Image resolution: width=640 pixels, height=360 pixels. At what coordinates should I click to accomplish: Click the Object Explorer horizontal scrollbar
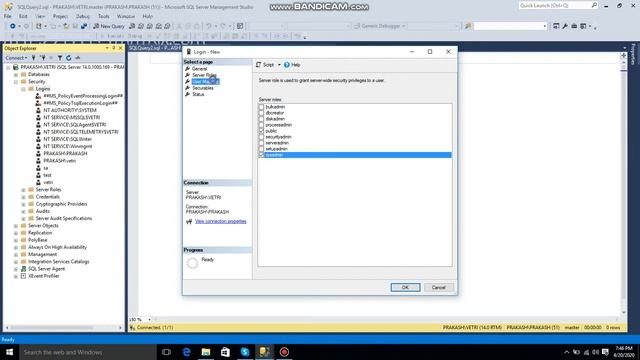click(x=64, y=328)
